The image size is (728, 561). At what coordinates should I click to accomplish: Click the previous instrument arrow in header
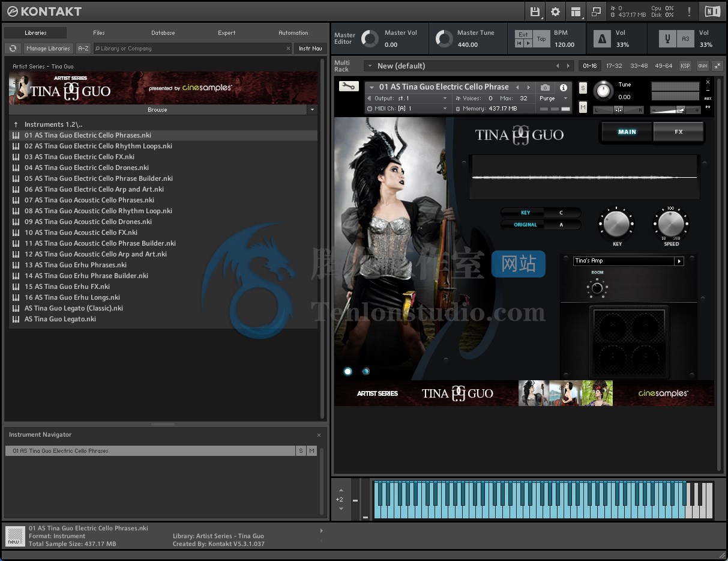click(x=517, y=87)
